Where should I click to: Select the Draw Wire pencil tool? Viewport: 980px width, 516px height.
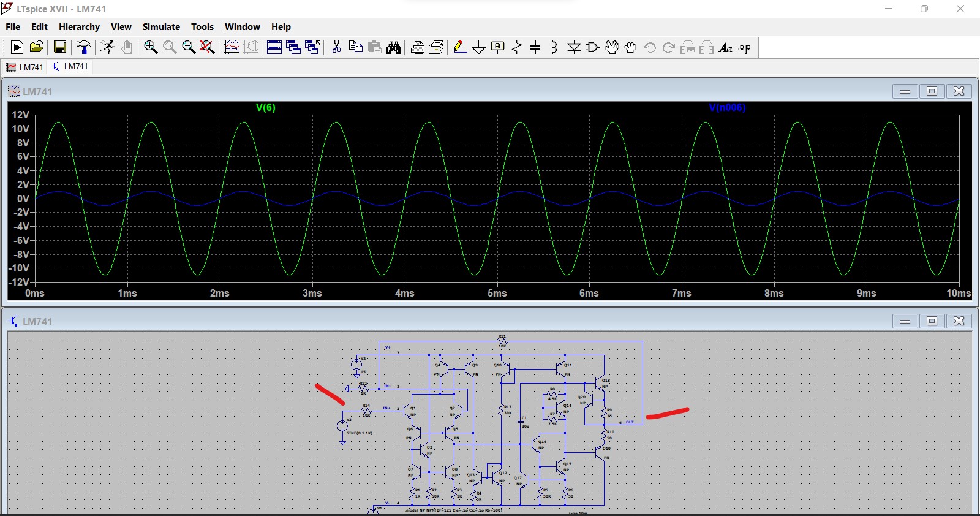[x=460, y=47]
